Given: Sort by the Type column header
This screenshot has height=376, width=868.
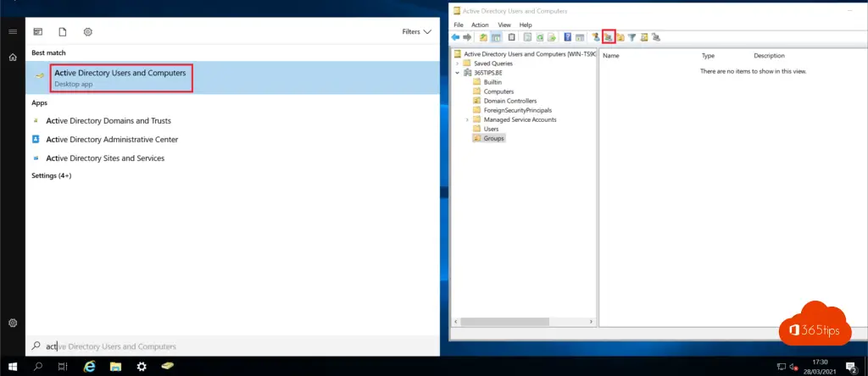Looking at the screenshot, I should (708, 55).
